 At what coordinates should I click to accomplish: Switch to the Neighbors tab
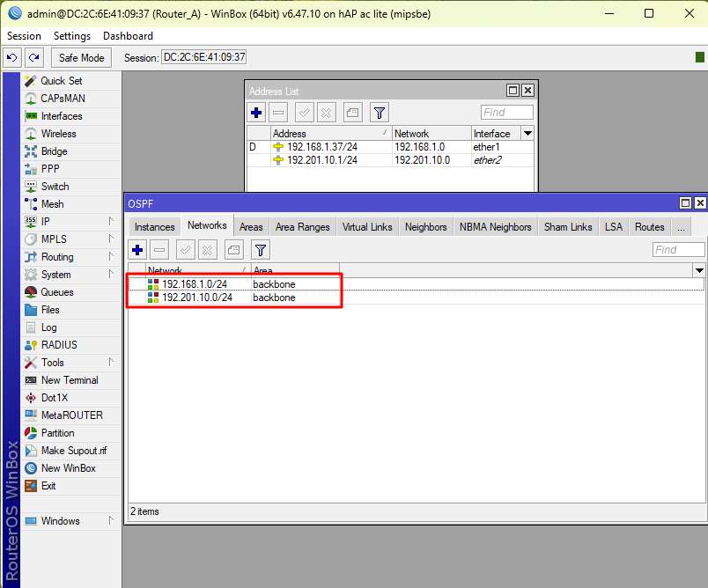pos(425,226)
